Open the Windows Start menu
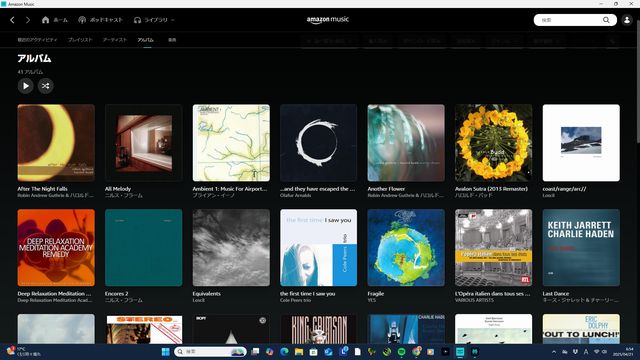The height and width of the screenshot is (360, 640). [x=166, y=352]
